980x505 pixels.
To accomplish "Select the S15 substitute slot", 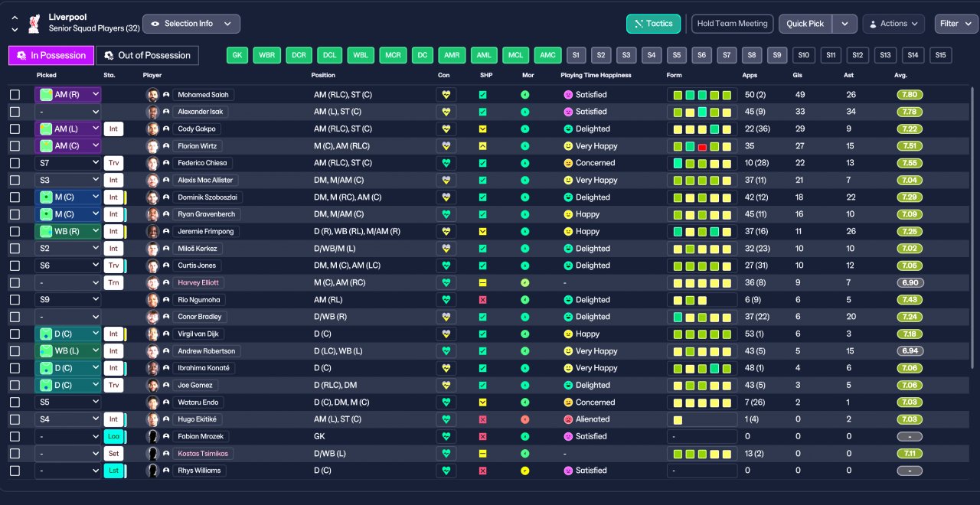I will pyautogui.click(x=940, y=55).
